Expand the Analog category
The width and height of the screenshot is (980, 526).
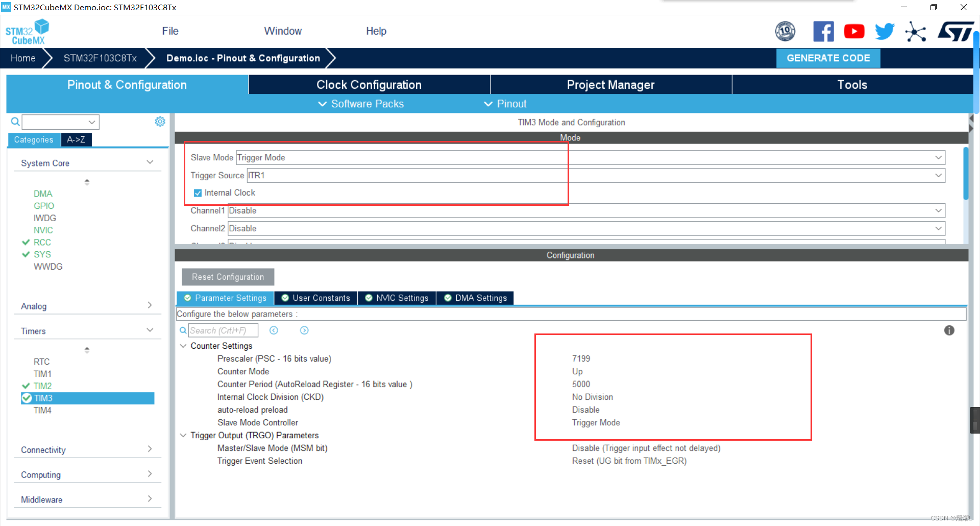150,305
